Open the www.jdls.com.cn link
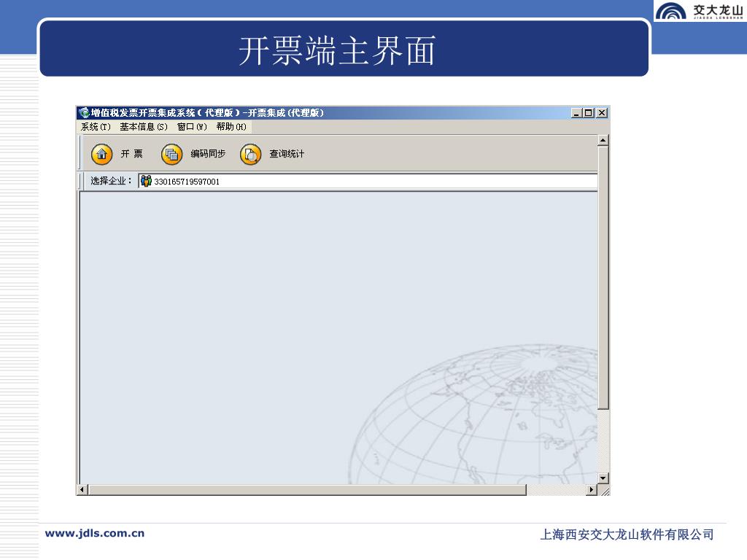The height and width of the screenshot is (560, 747). click(x=94, y=533)
